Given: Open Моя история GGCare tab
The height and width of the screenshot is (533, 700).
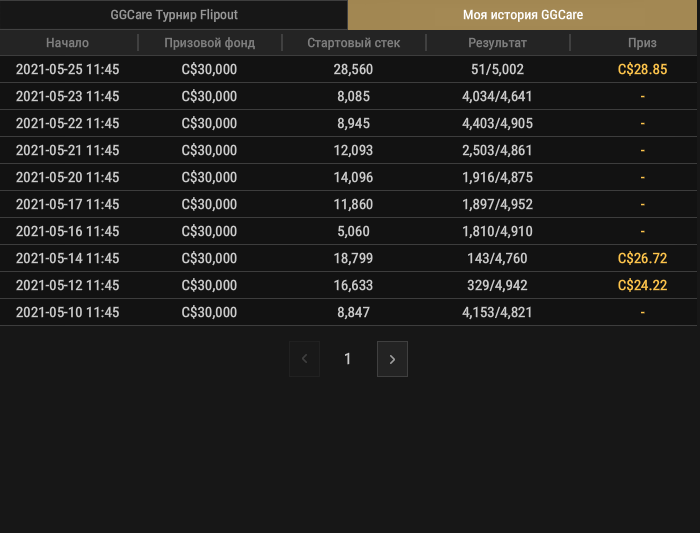Looking at the screenshot, I should 522,15.
